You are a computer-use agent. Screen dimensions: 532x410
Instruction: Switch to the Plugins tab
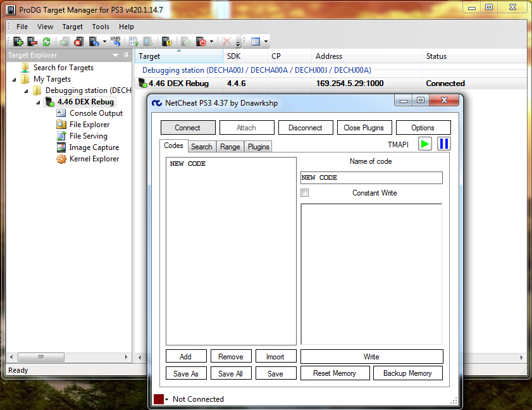(258, 147)
